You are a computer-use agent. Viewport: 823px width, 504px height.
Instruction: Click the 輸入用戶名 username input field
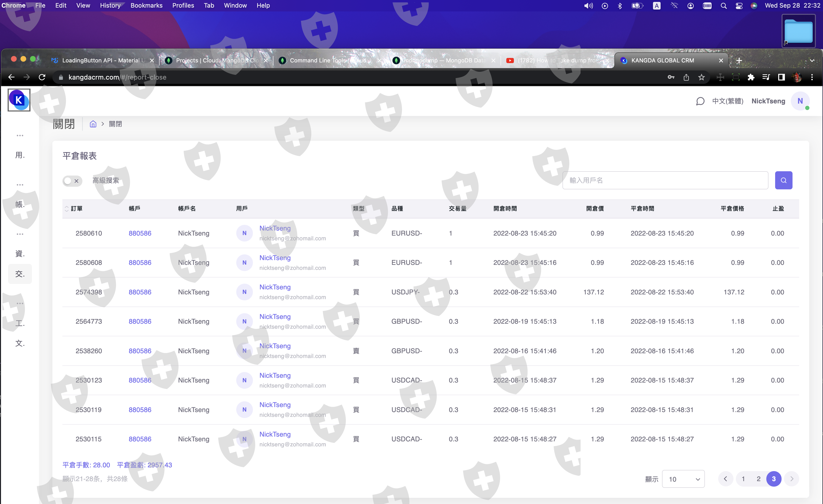665,180
